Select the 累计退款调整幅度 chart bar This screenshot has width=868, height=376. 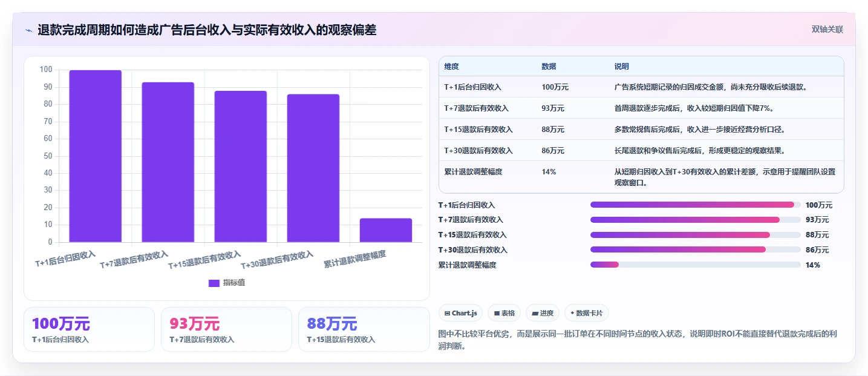[x=385, y=230]
